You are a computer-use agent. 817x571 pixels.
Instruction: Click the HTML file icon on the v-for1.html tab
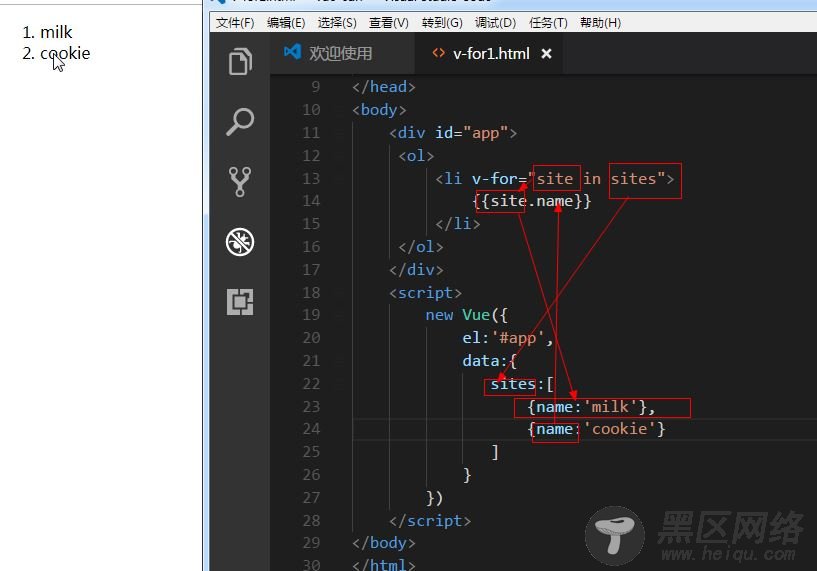[439, 53]
